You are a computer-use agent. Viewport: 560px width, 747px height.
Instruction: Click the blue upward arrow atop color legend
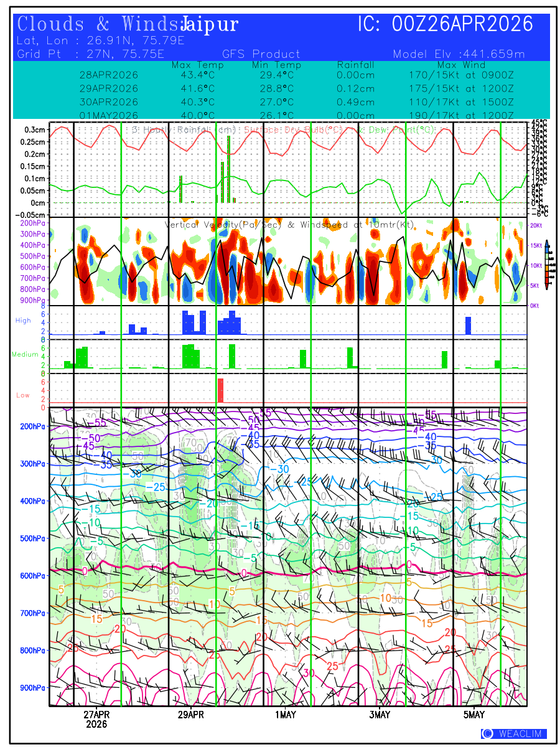pos(546,243)
